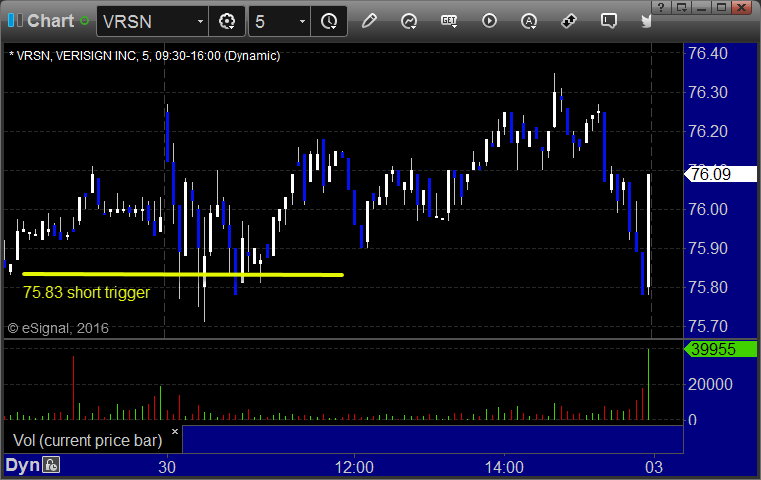Screen dimensions: 761x480
Task: Click the Twitter bird icon
Action: [646, 21]
